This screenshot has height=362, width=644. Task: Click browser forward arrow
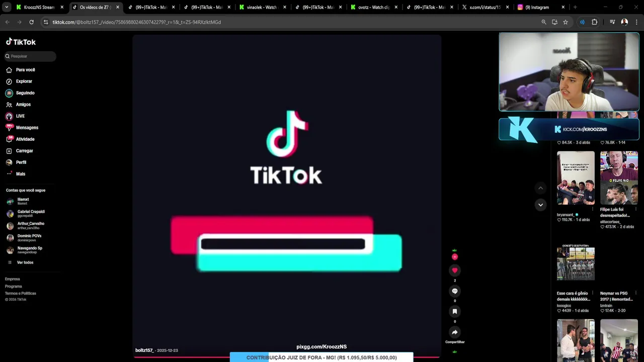tap(20, 22)
